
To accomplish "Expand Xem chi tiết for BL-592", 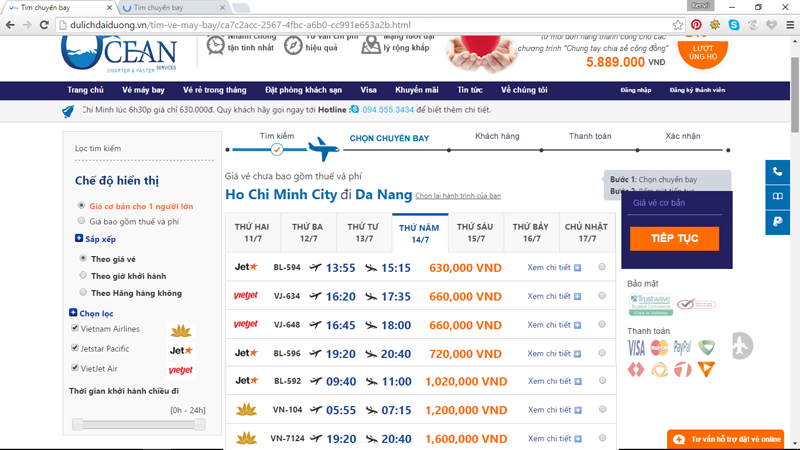I will (555, 381).
